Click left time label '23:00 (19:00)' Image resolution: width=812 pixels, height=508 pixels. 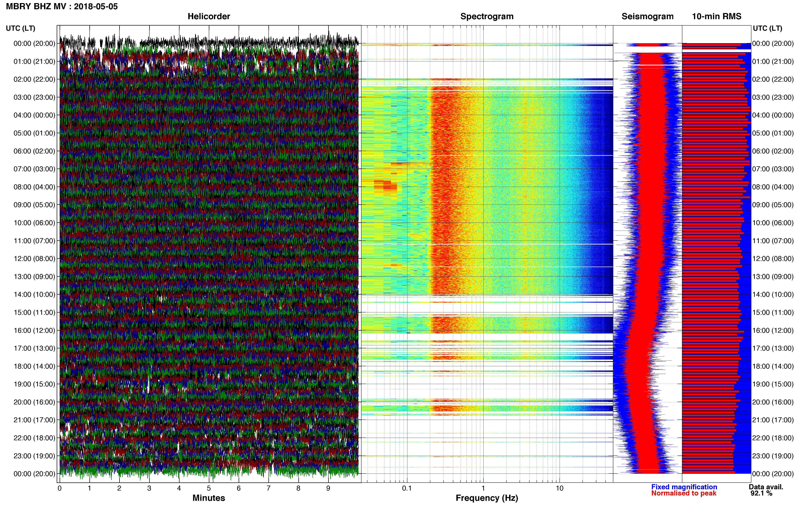point(34,456)
